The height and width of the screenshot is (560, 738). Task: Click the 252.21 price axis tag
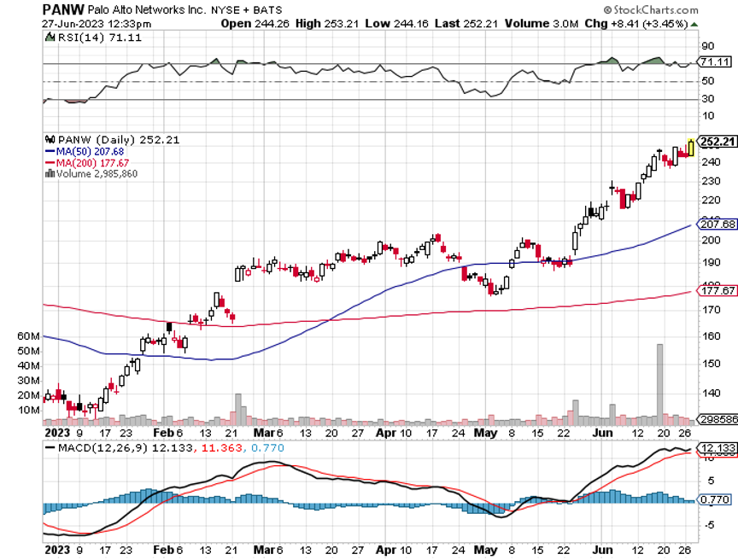(717, 142)
